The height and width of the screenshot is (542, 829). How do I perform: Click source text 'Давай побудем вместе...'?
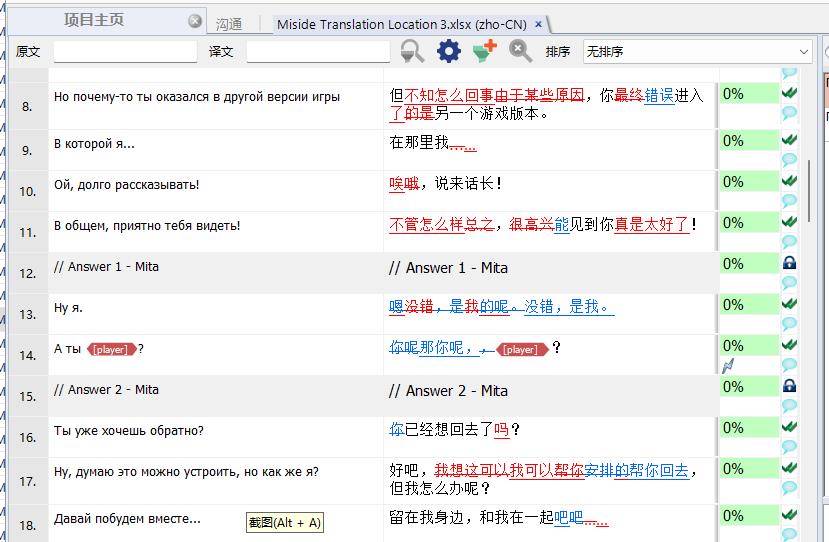tap(127, 519)
